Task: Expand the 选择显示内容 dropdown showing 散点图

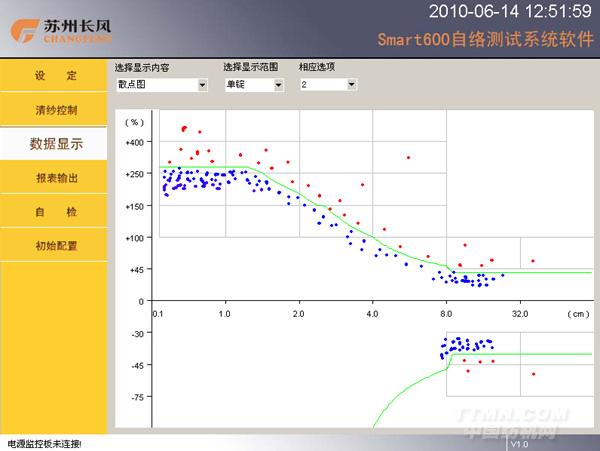Action: pyautogui.click(x=203, y=85)
